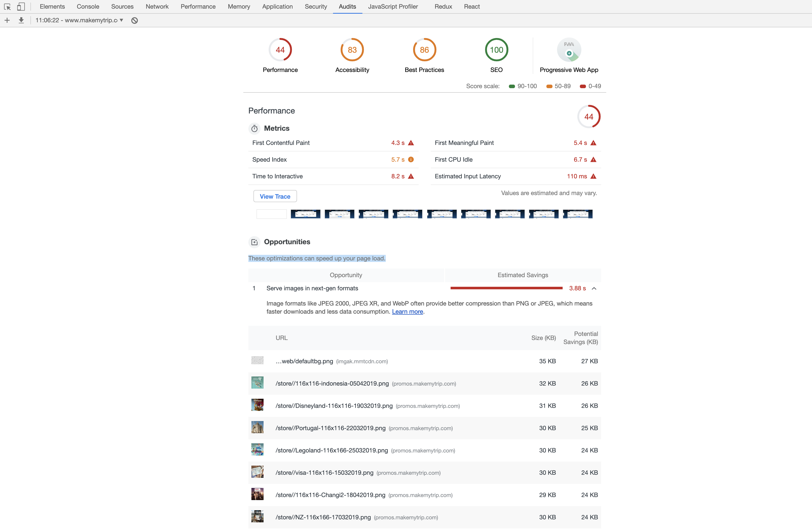Click the download report icon
Viewport: 812px width, 532px height.
point(21,20)
